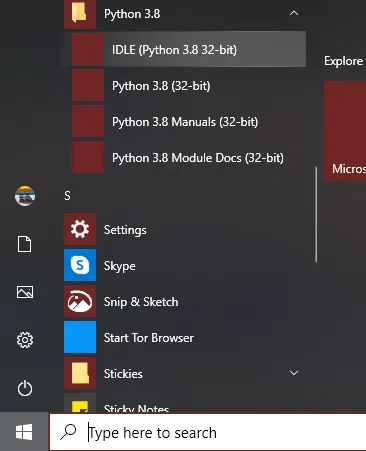The width and height of the screenshot is (366, 451).
Task: Jump to letter S section header
Action: 67,196
